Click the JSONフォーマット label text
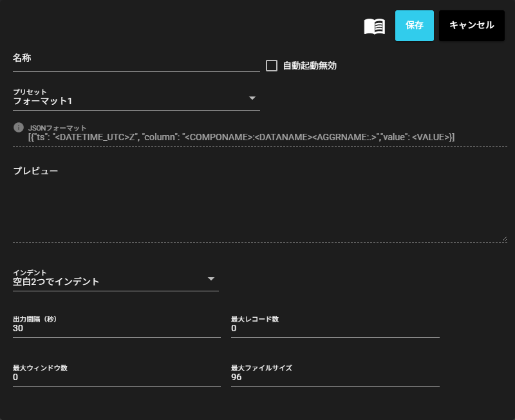Viewport: 515px width, 420px height. (x=57, y=128)
